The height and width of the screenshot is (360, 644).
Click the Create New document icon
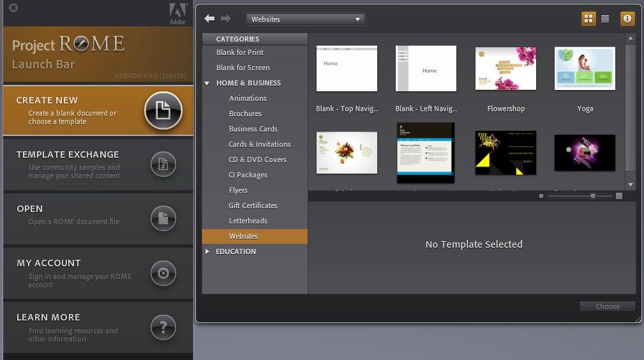click(163, 110)
